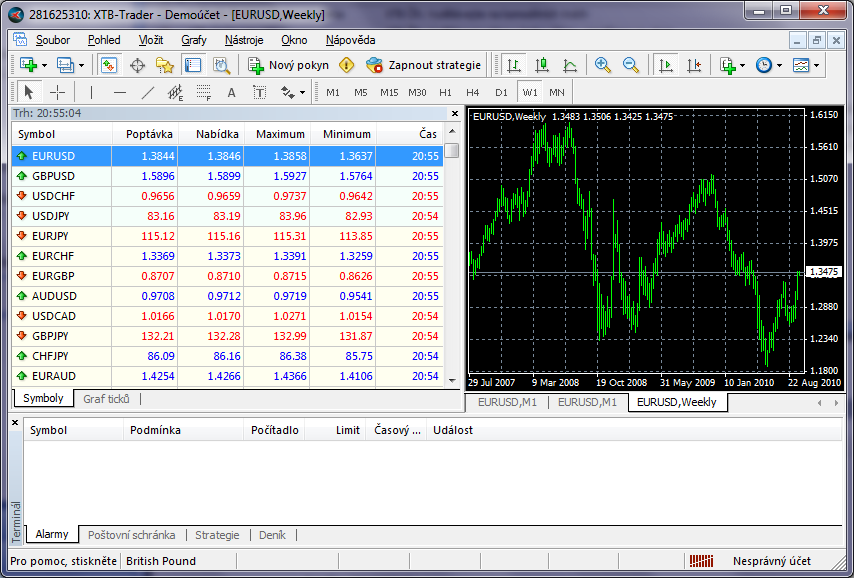
Task: Switch to Poštovní schránka tab
Action: click(132, 535)
